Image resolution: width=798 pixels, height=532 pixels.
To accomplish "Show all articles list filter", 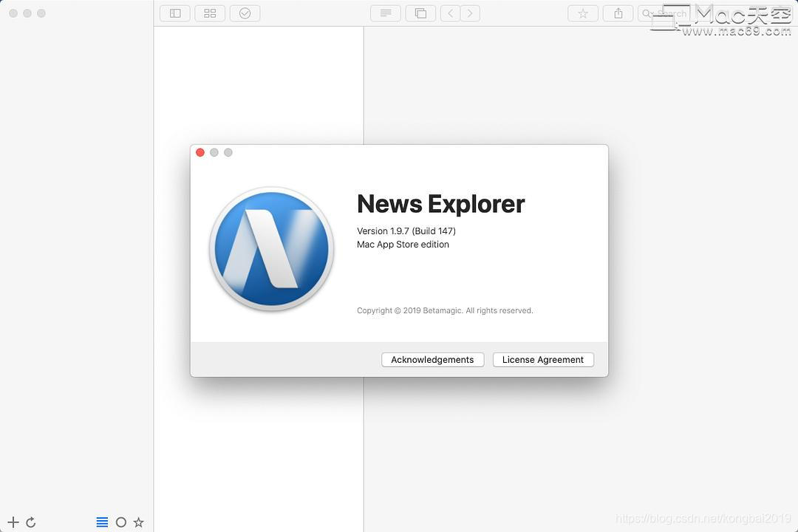I will (102, 522).
